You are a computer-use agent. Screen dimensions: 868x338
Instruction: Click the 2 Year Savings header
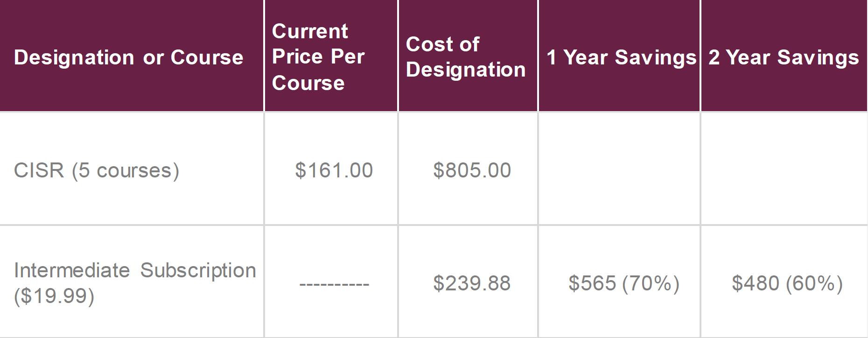tap(784, 56)
